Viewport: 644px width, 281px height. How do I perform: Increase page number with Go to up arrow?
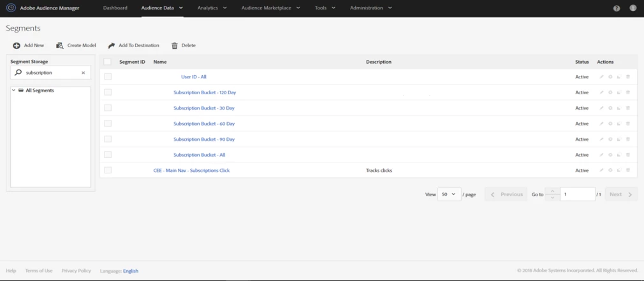coord(552,191)
